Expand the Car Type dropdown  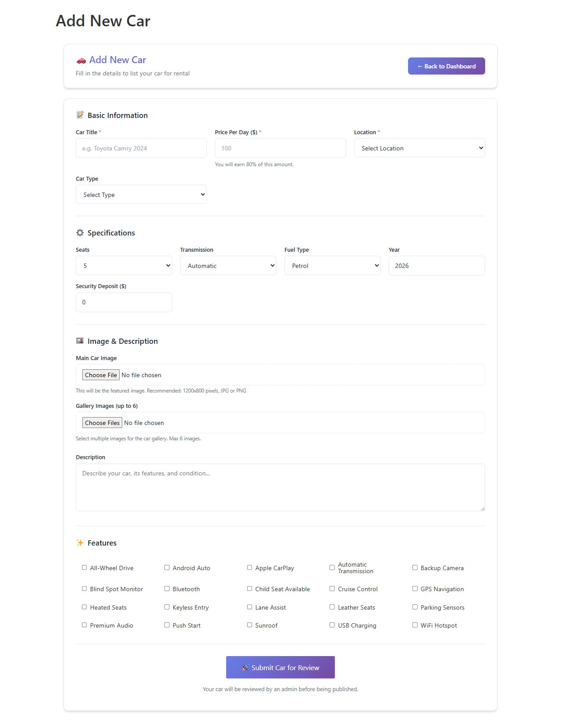pos(141,195)
